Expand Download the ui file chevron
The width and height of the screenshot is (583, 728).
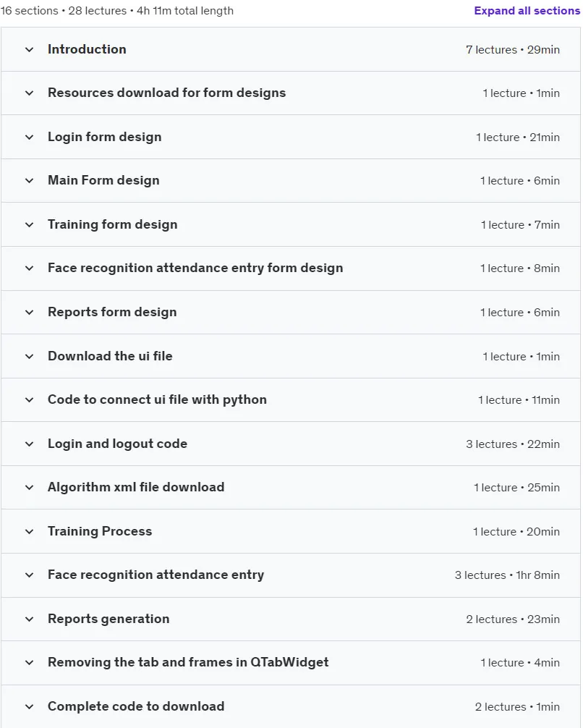coord(29,356)
